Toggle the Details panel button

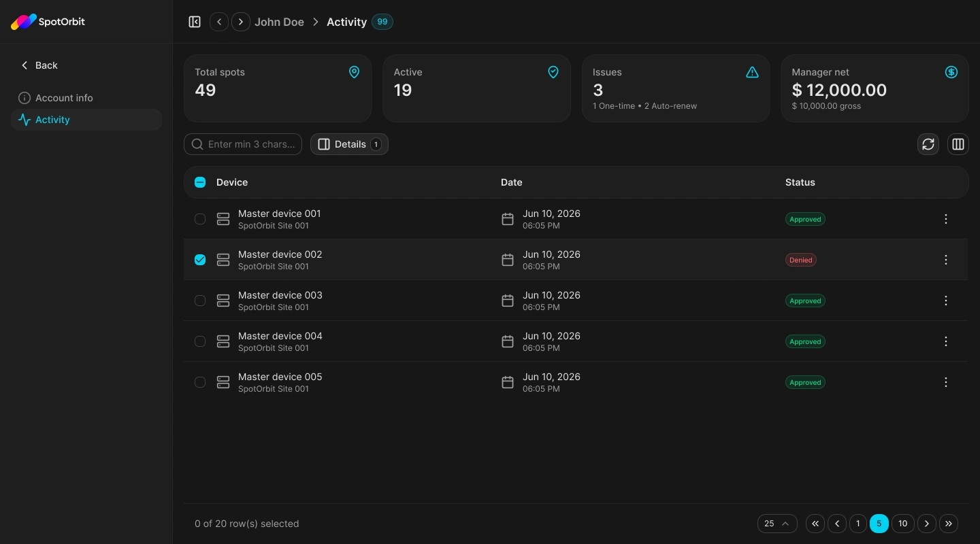tap(349, 144)
